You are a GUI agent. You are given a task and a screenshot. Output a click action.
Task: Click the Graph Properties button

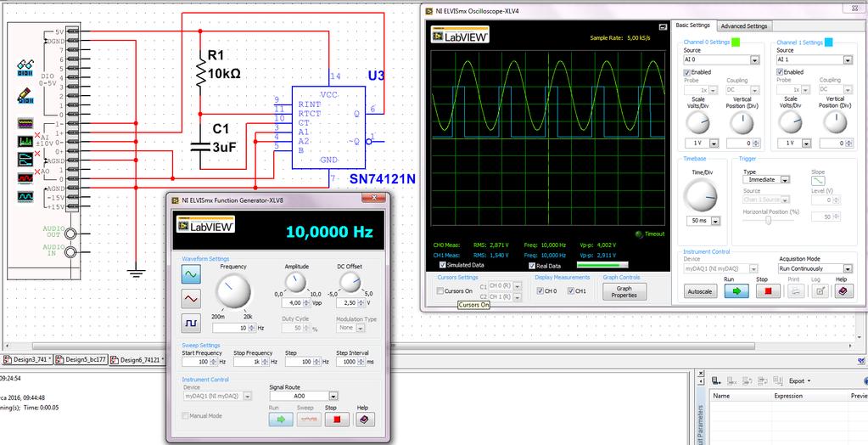coord(624,291)
